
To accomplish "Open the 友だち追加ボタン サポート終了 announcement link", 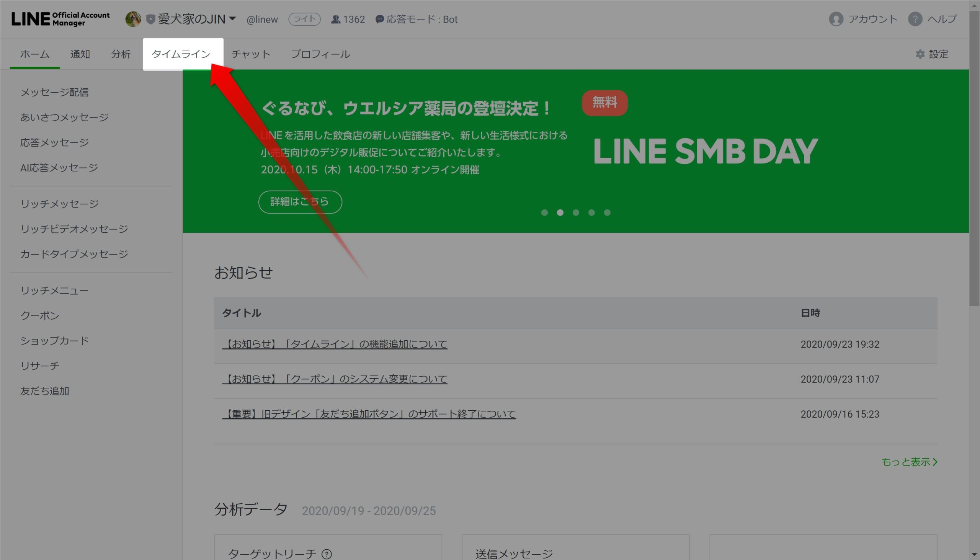I will (369, 414).
